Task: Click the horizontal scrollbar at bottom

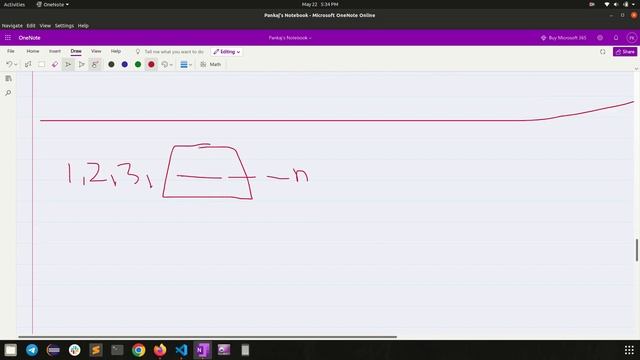Action: click(207, 337)
